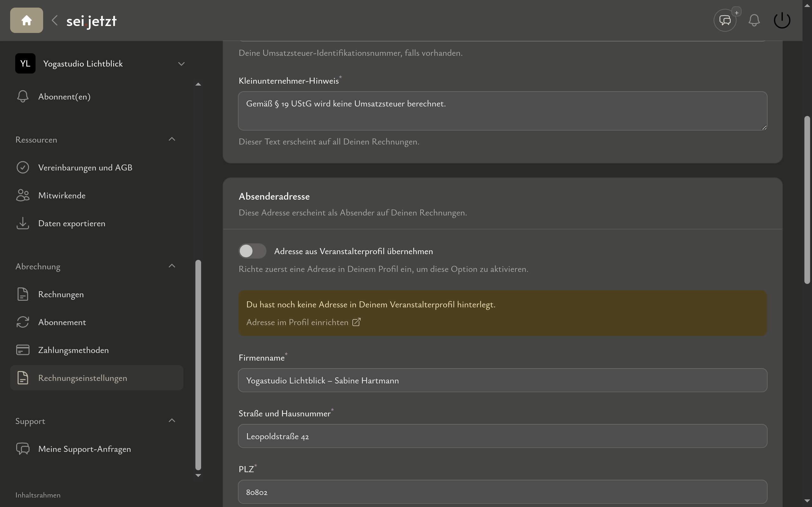Screen dimensions: 812x507
Task: Click the home icon button
Action: [27, 21]
